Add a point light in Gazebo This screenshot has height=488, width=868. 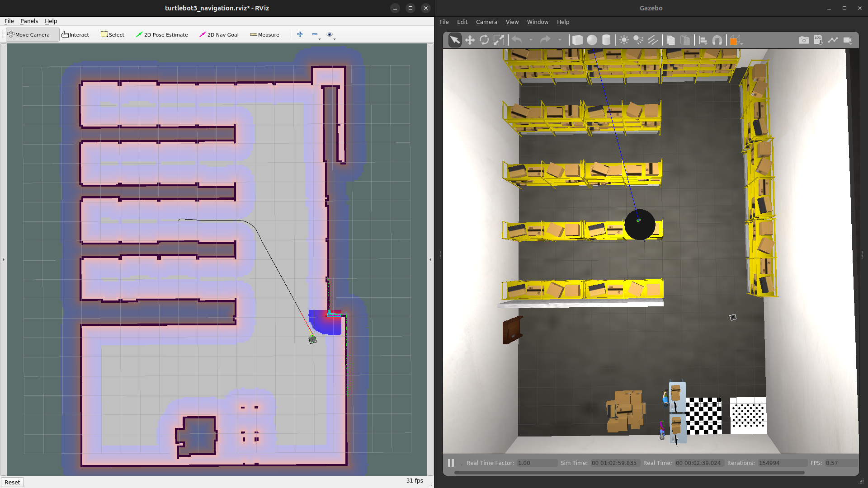tap(624, 40)
